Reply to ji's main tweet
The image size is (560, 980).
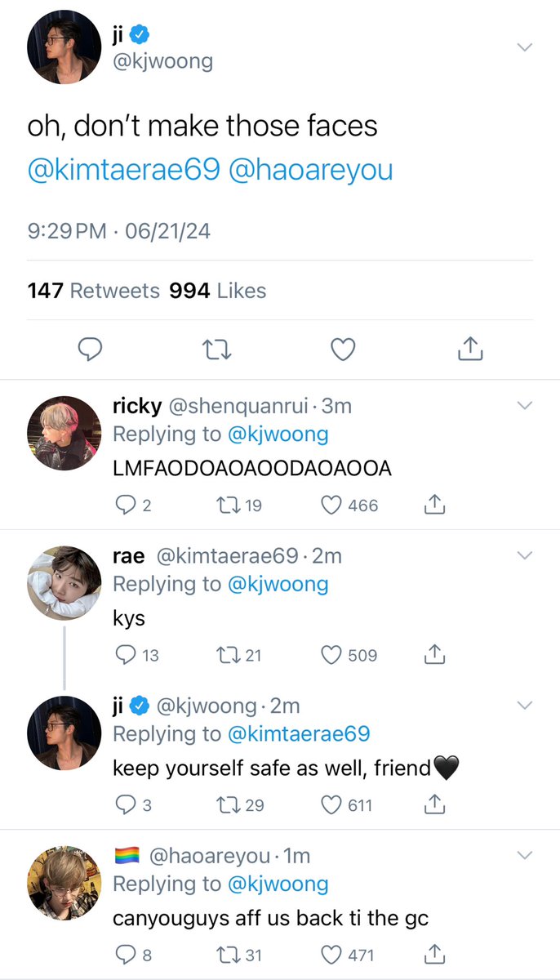pyautogui.click(x=89, y=350)
